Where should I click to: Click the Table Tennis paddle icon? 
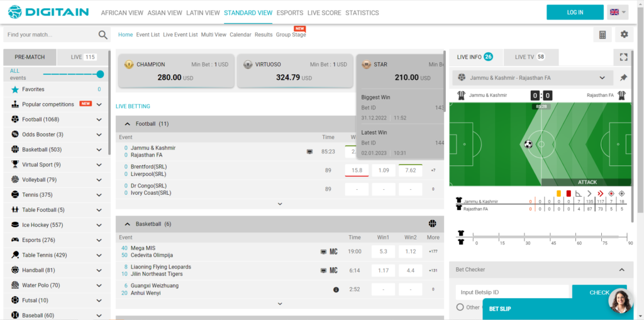pyautogui.click(x=15, y=255)
